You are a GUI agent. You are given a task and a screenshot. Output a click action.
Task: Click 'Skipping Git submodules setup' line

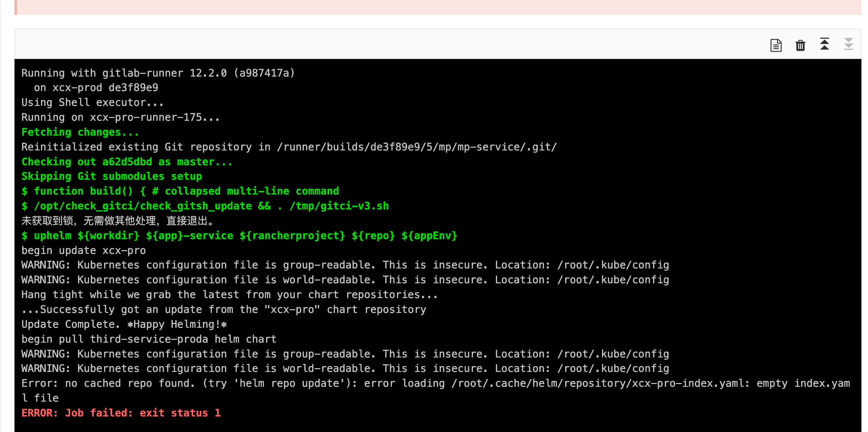point(112,176)
